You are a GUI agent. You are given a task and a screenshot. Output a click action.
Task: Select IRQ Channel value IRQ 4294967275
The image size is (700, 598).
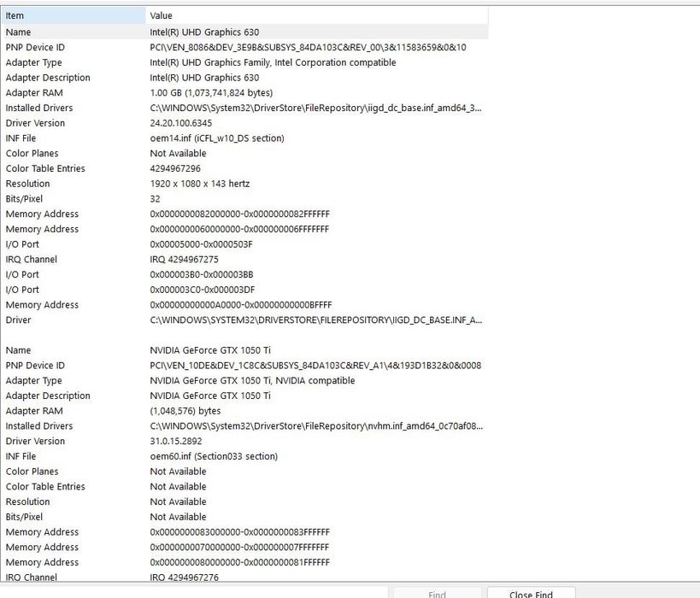click(184, 260)
